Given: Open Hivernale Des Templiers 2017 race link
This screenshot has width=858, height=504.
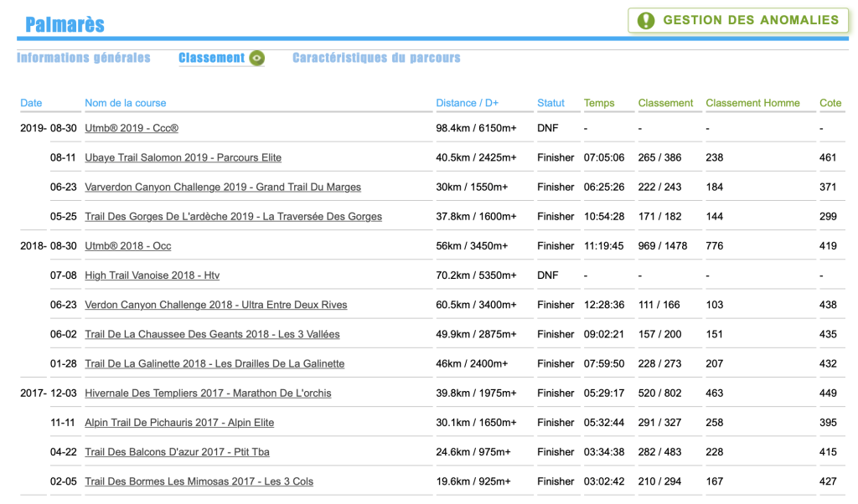Looking at the screenshot, I should (208, 393).
